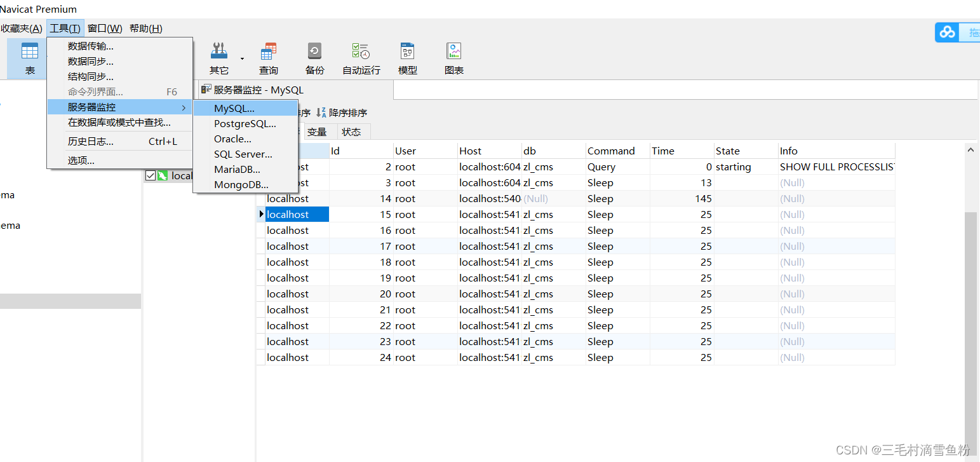The image size is (980, 462).
Task: Click the 降序排序 descending sort icon
Action: [321, 112]
